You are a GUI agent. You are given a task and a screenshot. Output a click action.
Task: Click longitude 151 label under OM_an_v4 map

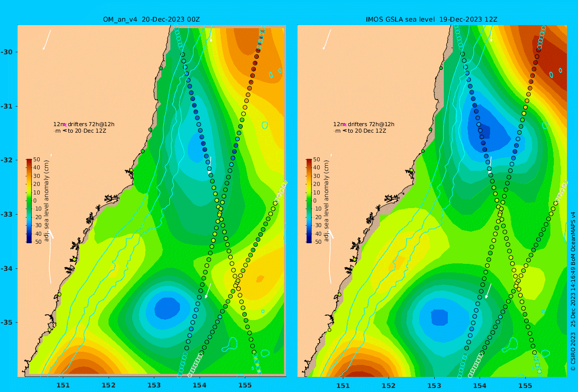click(63, 386)
